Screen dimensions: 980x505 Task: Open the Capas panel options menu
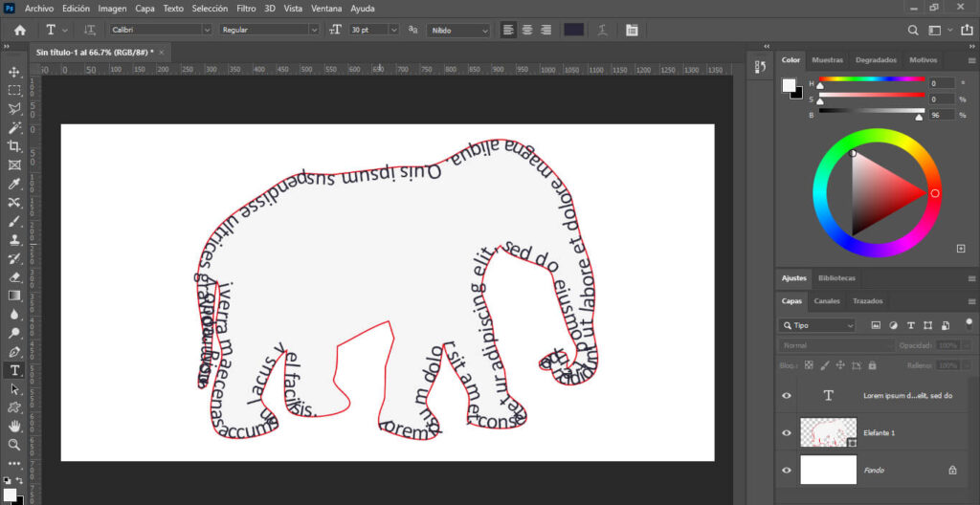(972, 301)
